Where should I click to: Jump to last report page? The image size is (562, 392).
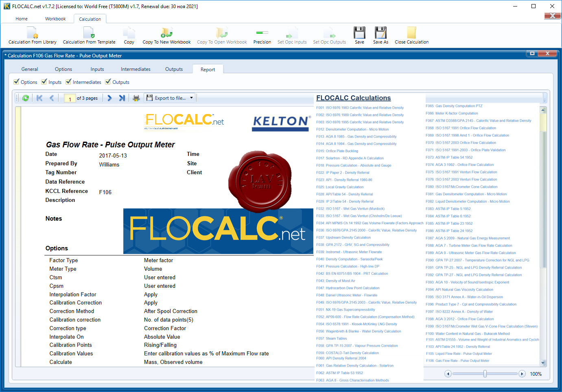point(122,98)
